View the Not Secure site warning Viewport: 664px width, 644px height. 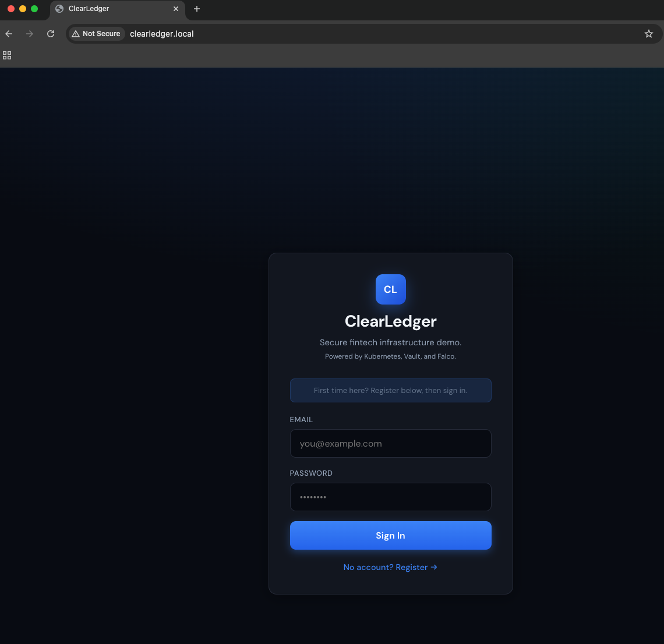click(x=97, y=34)
